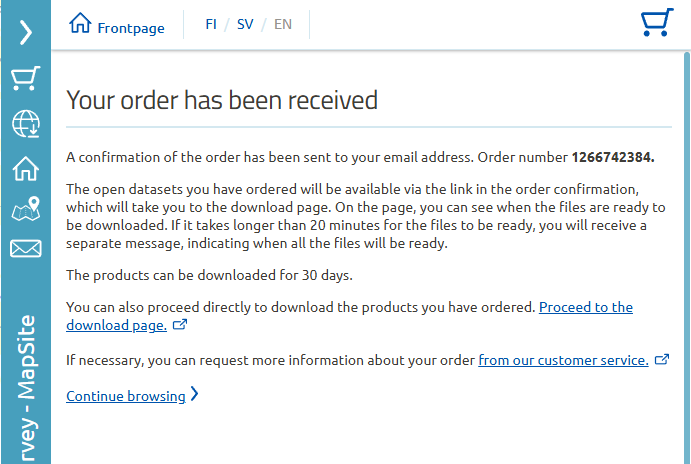
Task: Open the shopping cart in top right
Action: coord(657,22)
